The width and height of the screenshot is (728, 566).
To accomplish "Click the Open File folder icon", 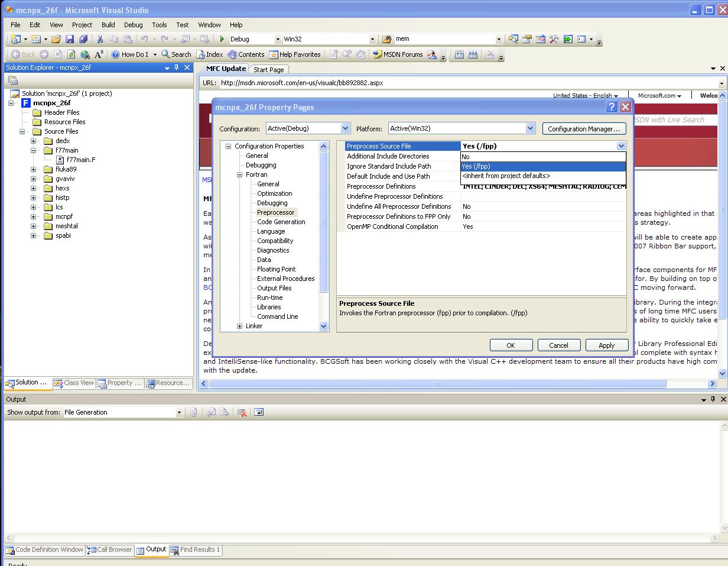I will click(x=56, y=39).
